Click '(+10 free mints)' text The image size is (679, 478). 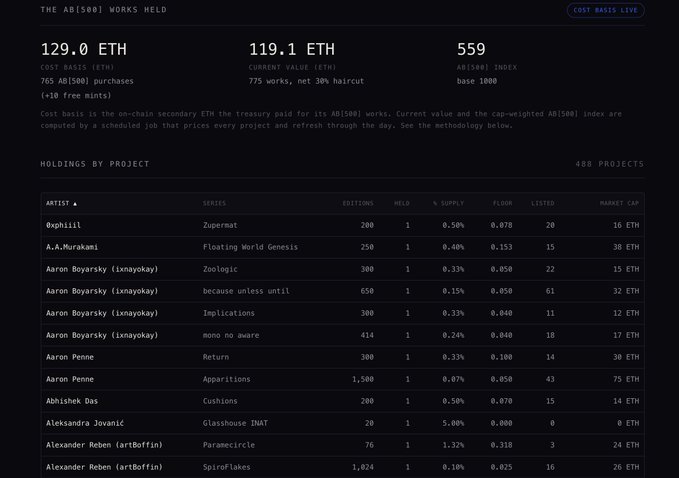[x=76, y=96]
